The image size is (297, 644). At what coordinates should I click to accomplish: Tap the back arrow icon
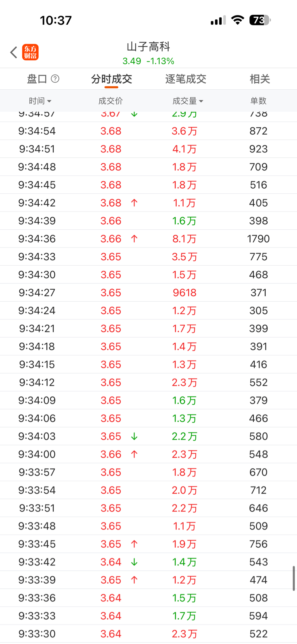pos(14,52)
